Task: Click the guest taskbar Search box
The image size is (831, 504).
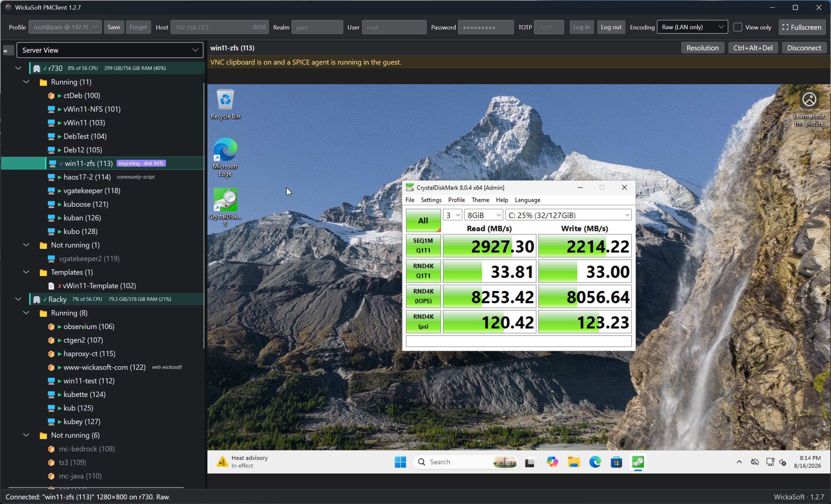Action: coord(466,462)
